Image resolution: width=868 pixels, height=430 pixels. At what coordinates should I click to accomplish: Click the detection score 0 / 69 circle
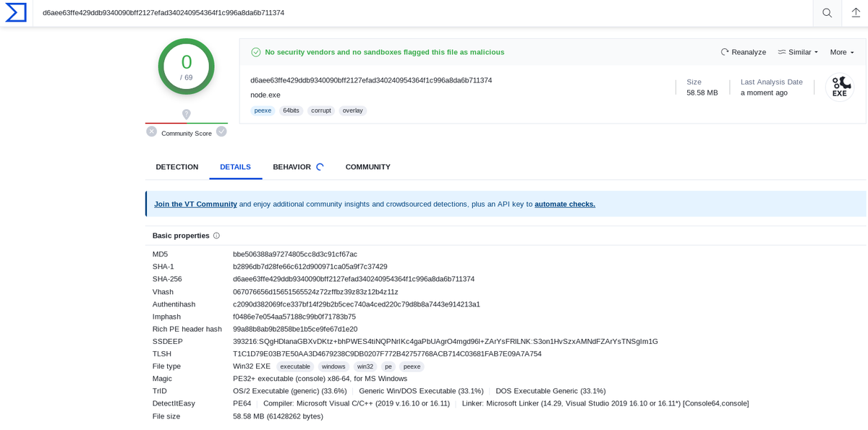(x=187, y=66)
